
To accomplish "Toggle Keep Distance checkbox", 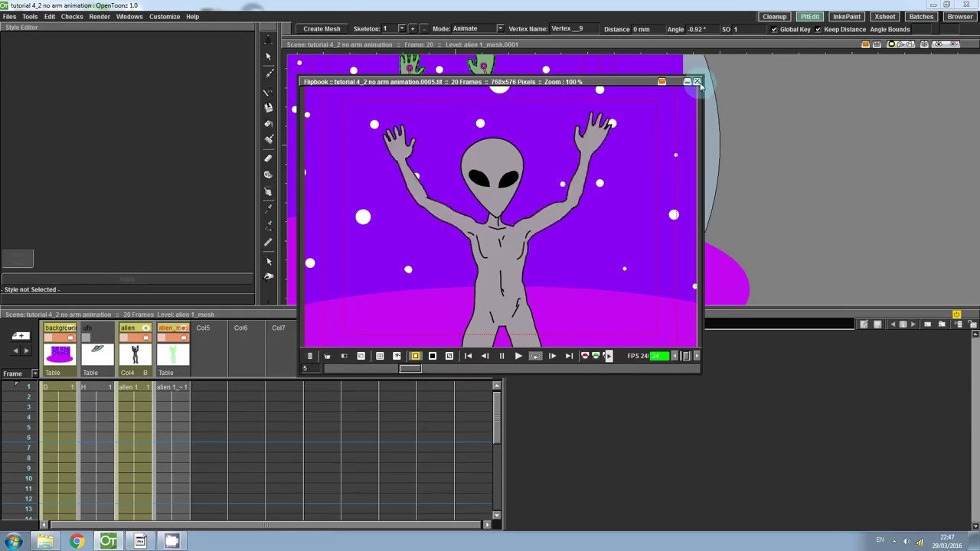I will point(818,30).
